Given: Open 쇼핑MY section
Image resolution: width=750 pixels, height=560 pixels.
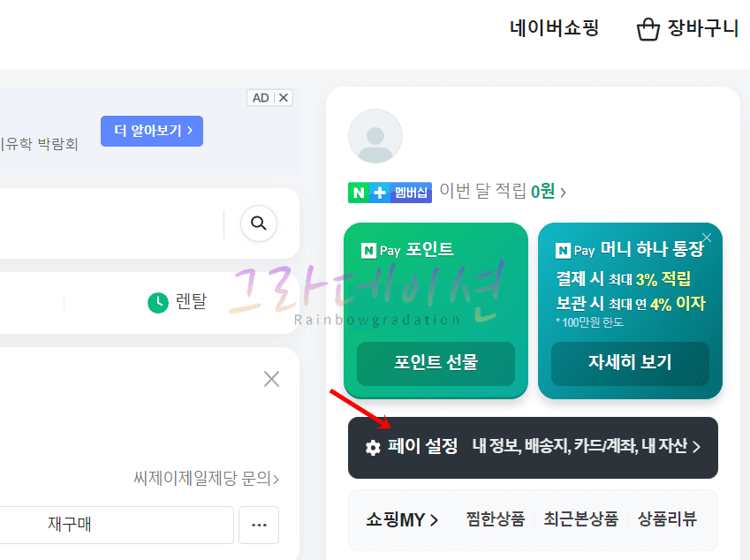Looking at the screenshot, I should (x=402, y=520).
